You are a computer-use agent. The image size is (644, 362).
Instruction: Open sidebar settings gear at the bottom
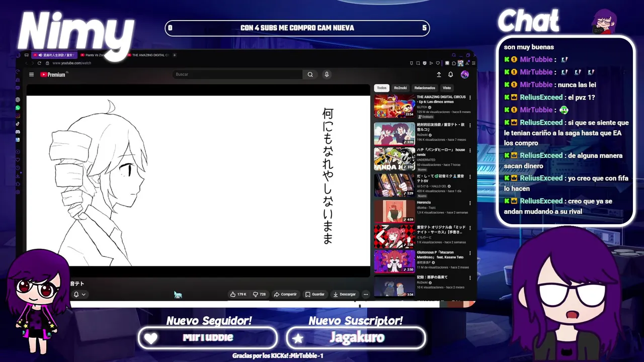click(18, 192)
